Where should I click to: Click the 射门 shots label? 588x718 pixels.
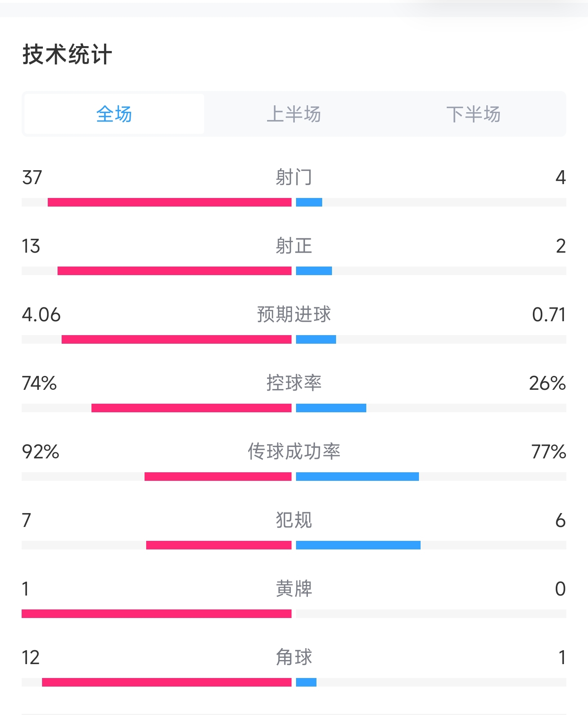click(294, 178)
